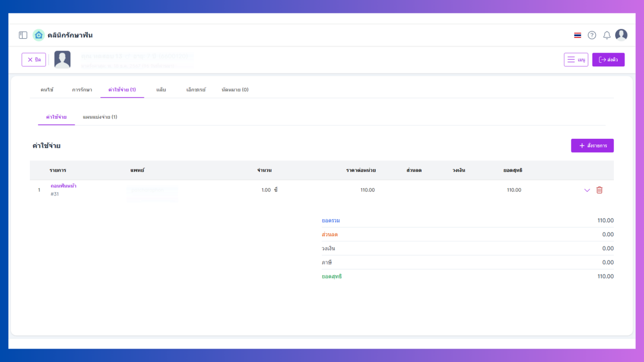This screenshot has height=362, width=644.
Task: Click the ราคาต่อหน่วย column header
Action: (x=361, y=170)
